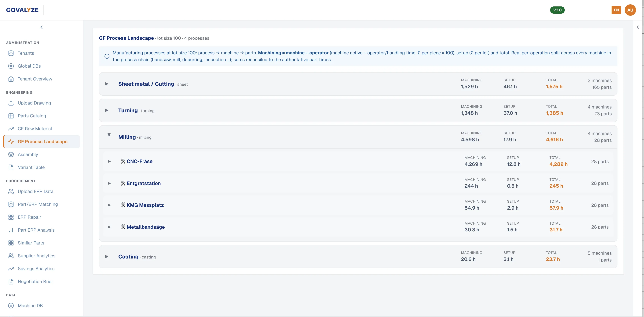Click "165 parts" in the Sheet metal row

coord(602,87)
